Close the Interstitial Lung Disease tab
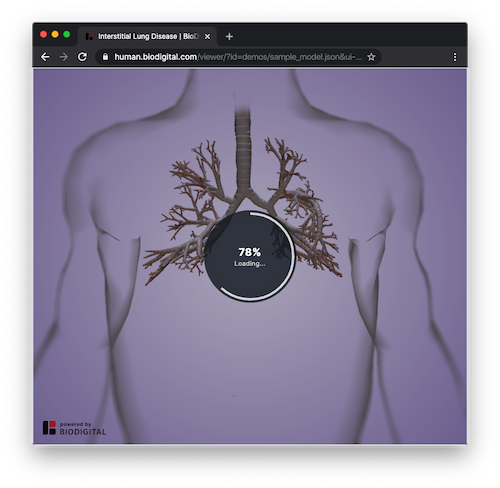Screen dimensions: 500x488 [x=207, y=36]
